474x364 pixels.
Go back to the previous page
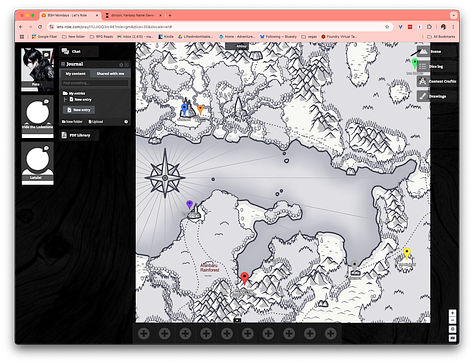coord(21,27)
